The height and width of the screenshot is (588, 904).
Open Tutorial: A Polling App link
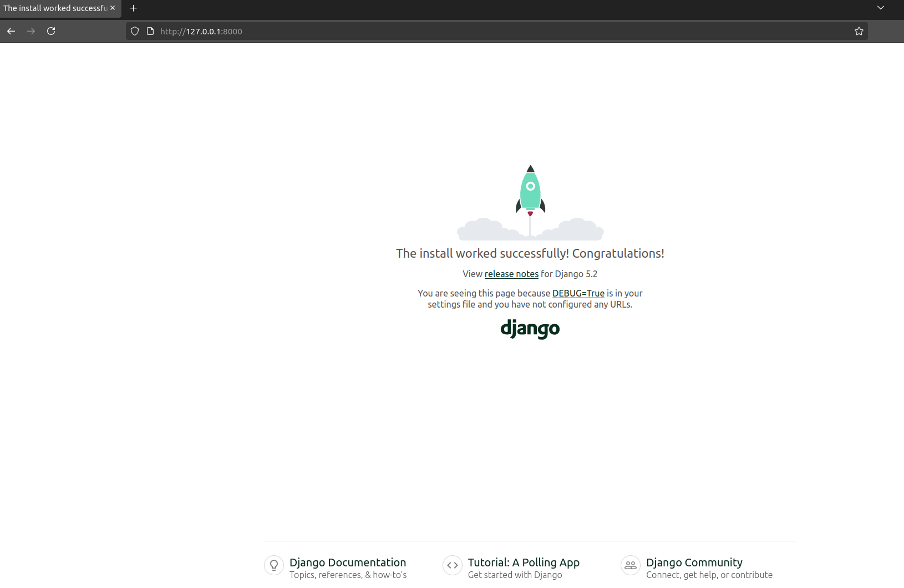point(524,563)
